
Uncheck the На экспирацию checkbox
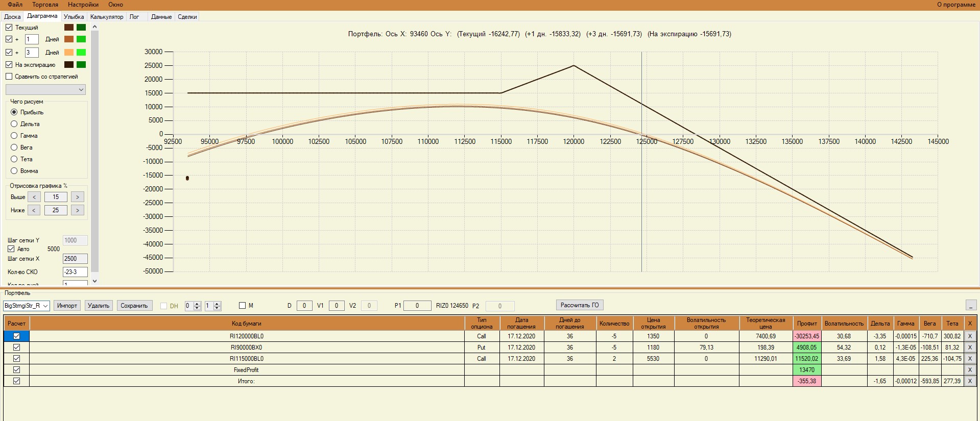click(x=9, y=65)
